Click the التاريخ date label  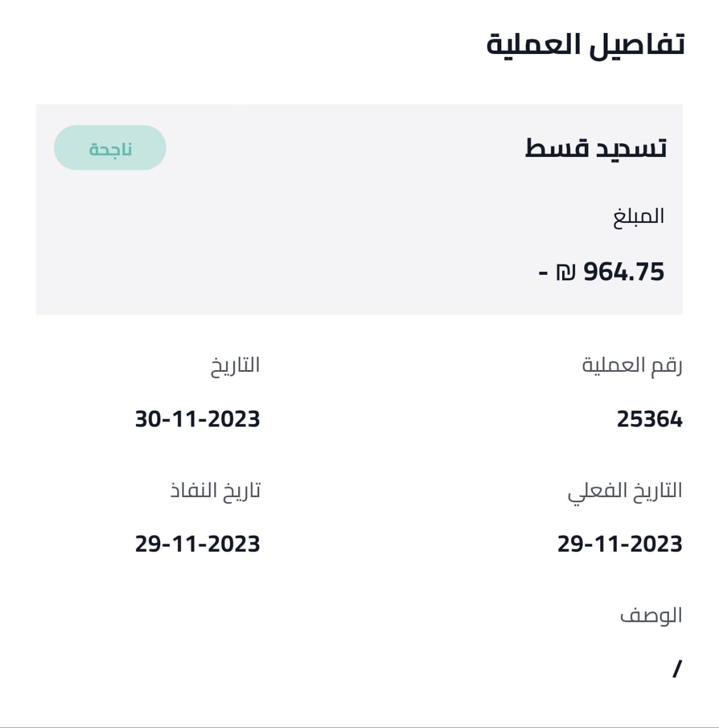tap(235, 365)
